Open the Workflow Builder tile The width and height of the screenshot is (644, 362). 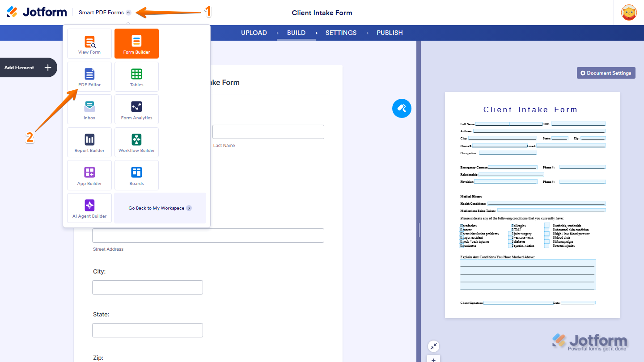click(x=136, y=143)
